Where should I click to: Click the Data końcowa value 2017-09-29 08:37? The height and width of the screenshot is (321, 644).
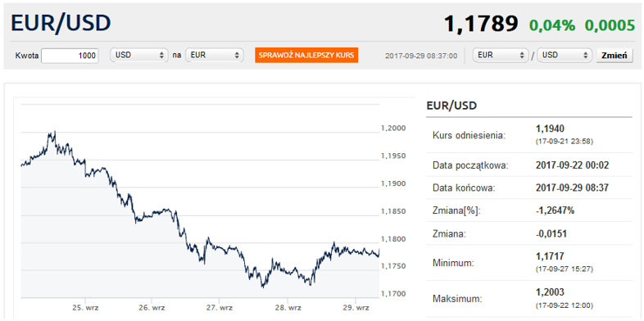pyautogui.click(x=572, y=188)
